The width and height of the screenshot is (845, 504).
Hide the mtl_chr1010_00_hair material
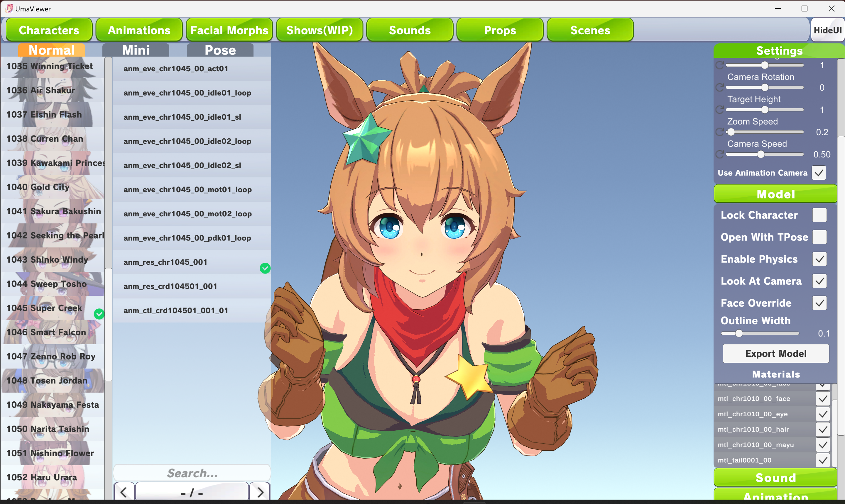(823, 430)
